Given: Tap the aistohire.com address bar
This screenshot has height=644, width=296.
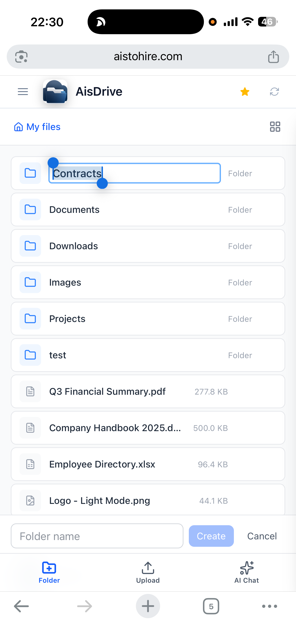Looking at the screenshot, I should (x=148, y=57).
